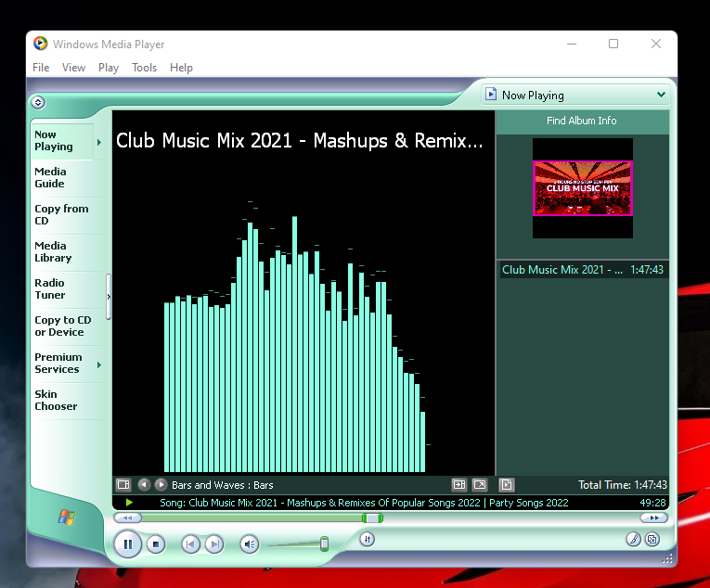
Task: Select next visualization arrow
Action: point(161,485)
